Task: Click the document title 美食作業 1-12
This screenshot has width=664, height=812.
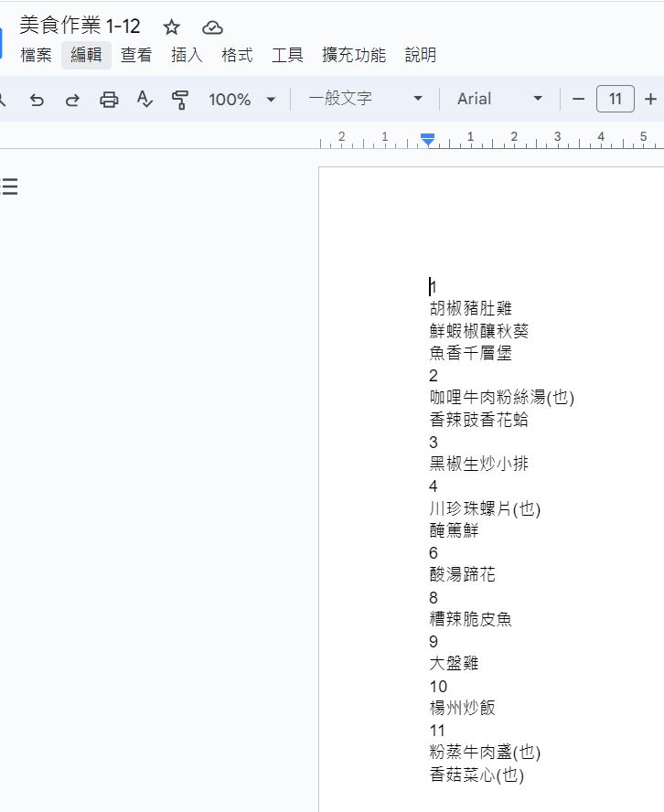Action: pos(80,27)
